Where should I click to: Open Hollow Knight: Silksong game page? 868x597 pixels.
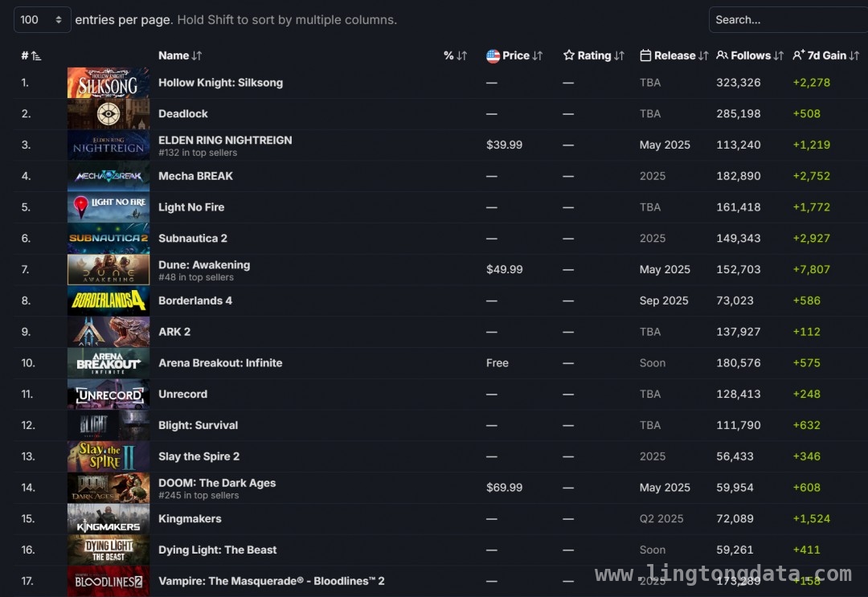[220, 83]
